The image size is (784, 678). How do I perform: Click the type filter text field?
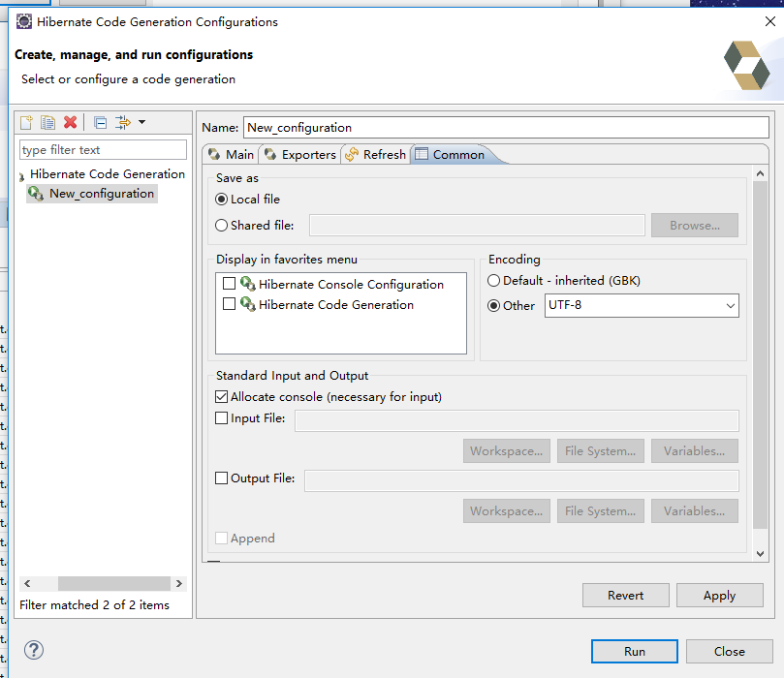point(103,150)
